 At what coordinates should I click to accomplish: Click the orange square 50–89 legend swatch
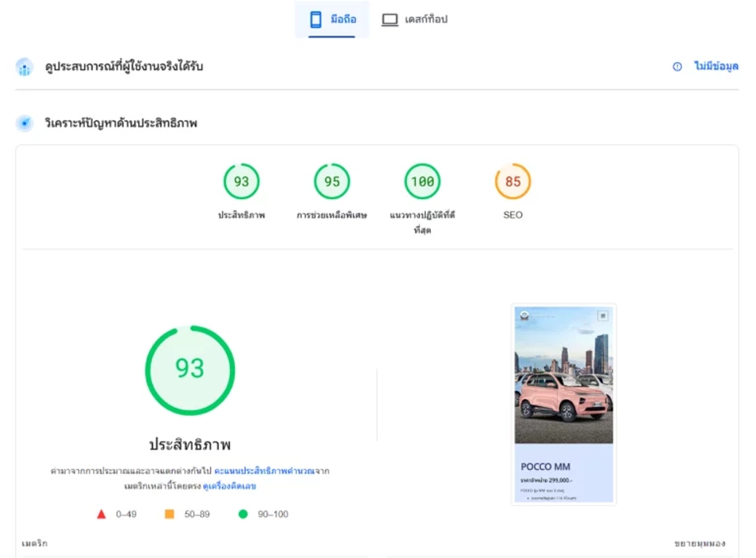click(169, 514)
